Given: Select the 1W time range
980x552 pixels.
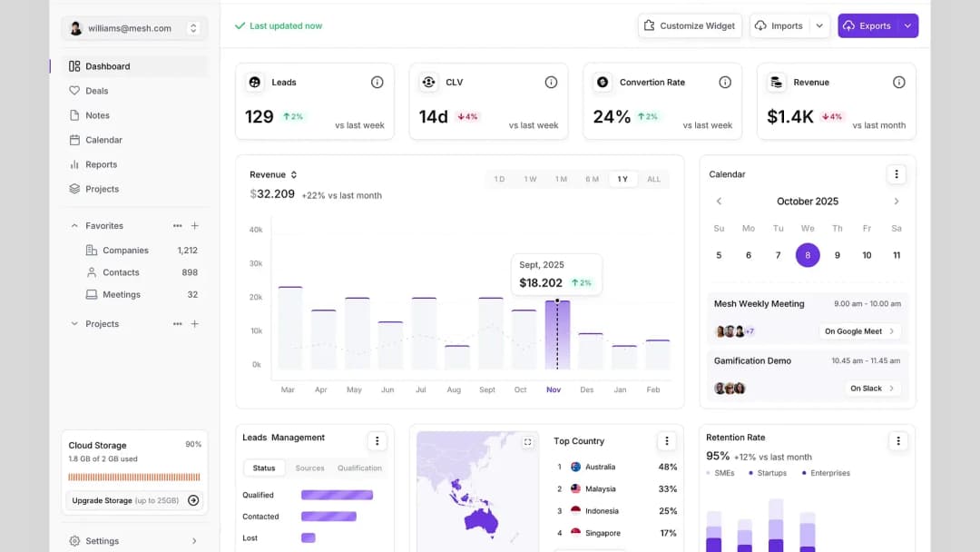Looking at the screenshot, I should point(530,179).
